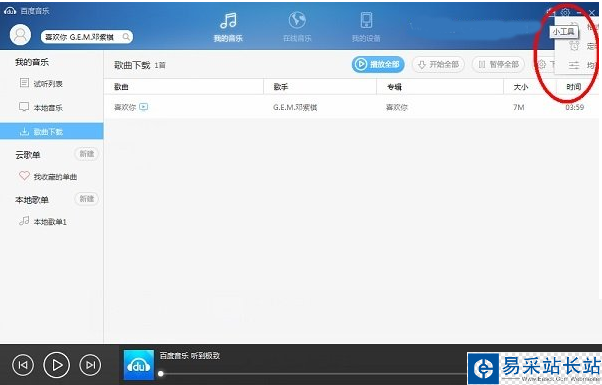
Task: Play the current track
Action: pyautogui.click(x=56, y=365)
